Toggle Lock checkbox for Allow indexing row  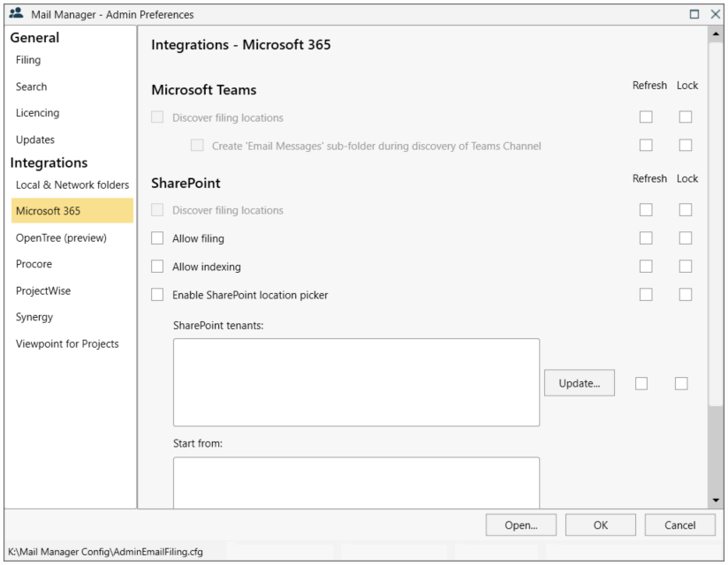(686, 266)
